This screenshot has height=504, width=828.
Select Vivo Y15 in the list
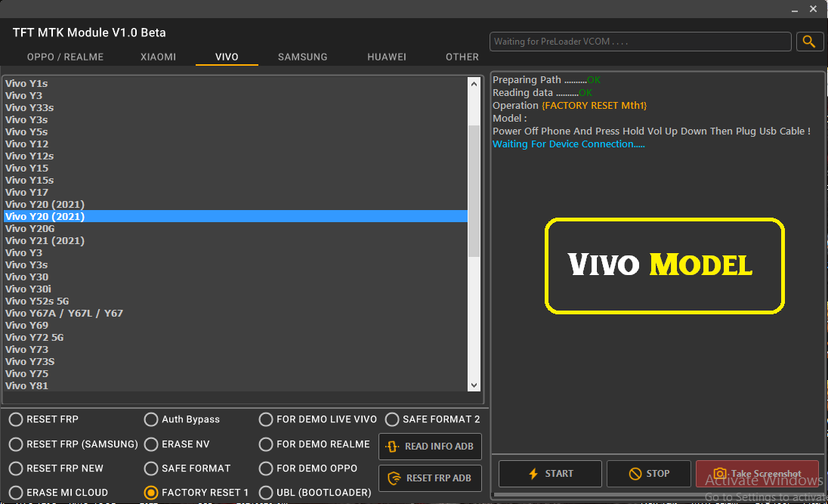click(x=236, y=168)
